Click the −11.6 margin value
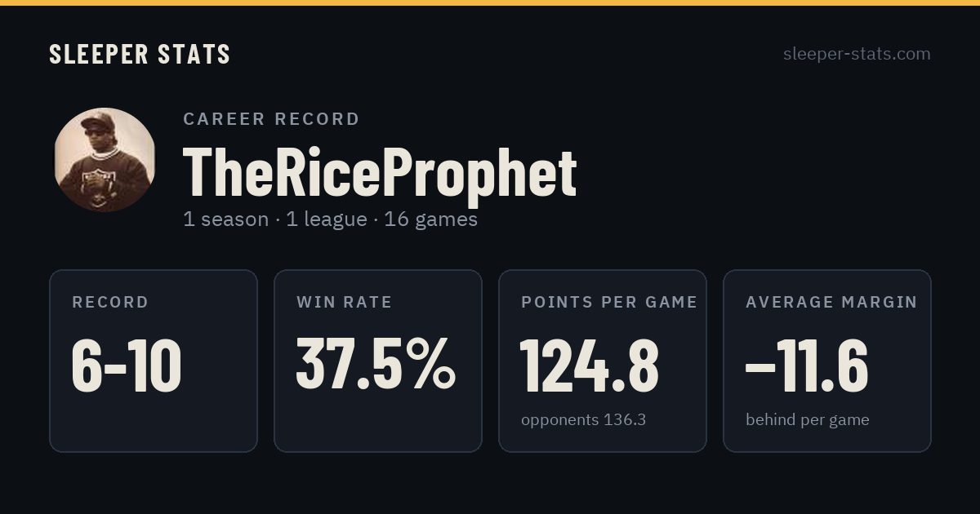This screenshot has width=980, height=514. point(807,366)
